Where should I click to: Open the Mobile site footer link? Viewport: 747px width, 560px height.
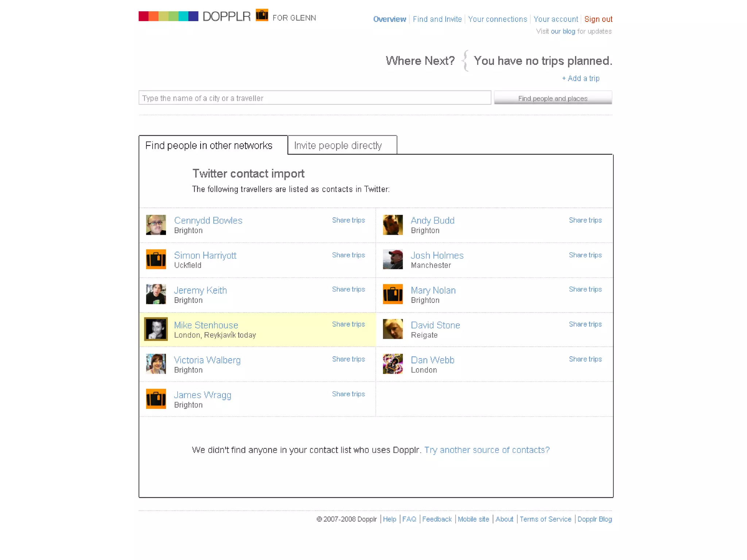click(473, 519)
